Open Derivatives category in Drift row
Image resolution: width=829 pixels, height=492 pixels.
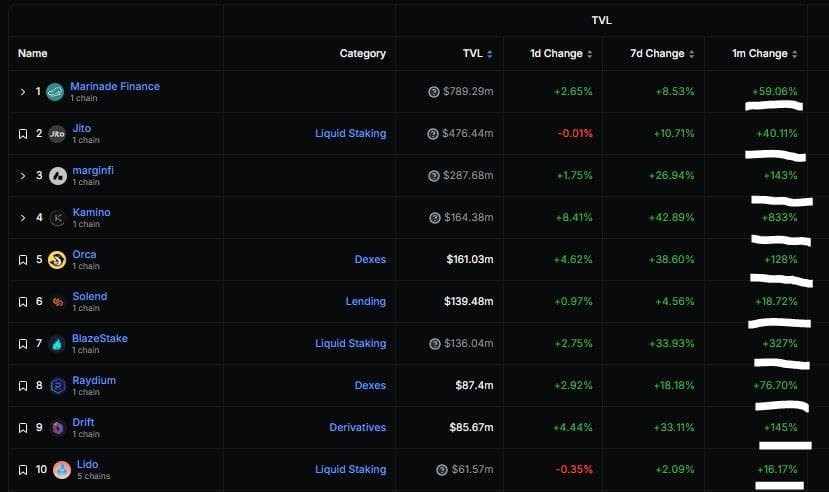pos(357,428)
